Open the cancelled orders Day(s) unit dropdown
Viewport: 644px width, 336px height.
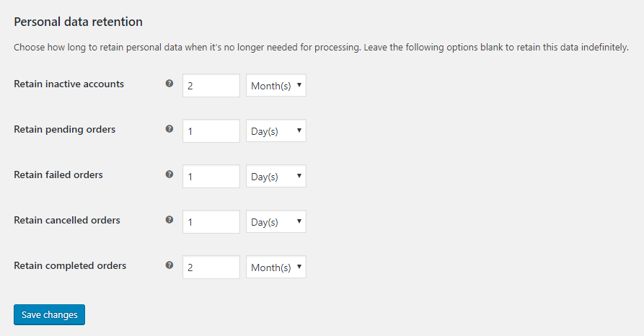[276, 221]
